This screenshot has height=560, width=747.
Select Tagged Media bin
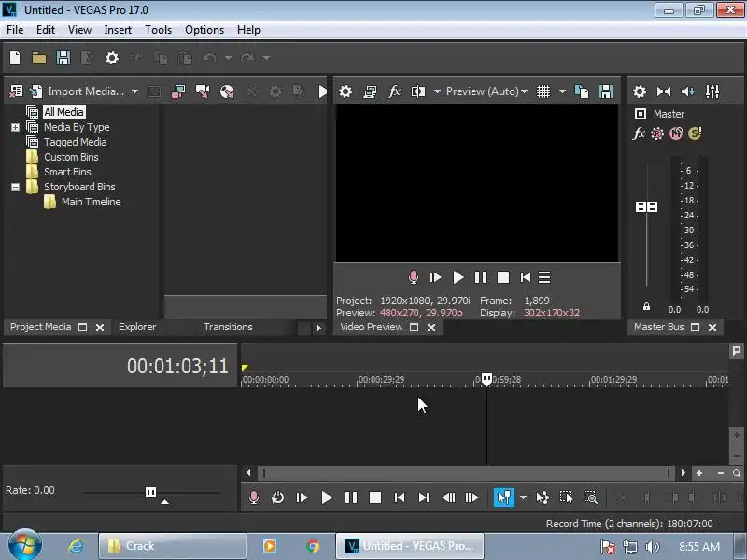coord(76,142)
